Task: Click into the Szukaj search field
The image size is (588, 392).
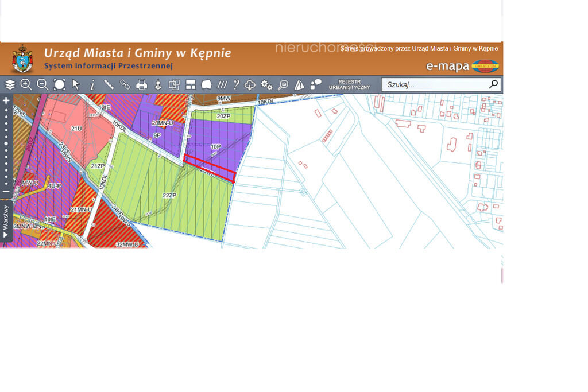Action: [x=434, y=85]
